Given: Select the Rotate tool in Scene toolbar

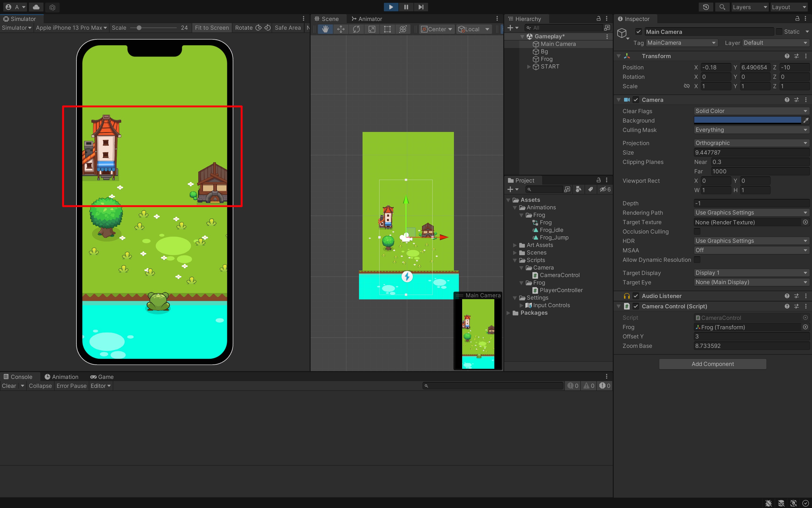Looking at the screenshot, I should coord(356,29).
